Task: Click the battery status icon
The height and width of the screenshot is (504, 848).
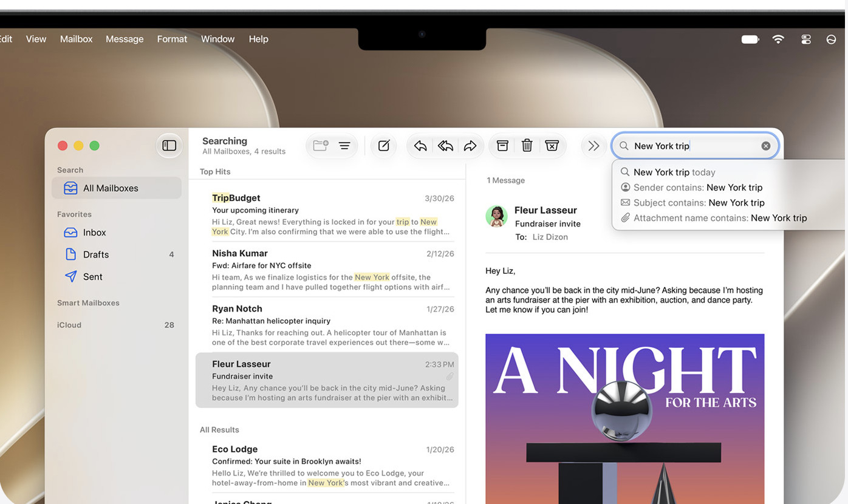Action: coord(750,39)
